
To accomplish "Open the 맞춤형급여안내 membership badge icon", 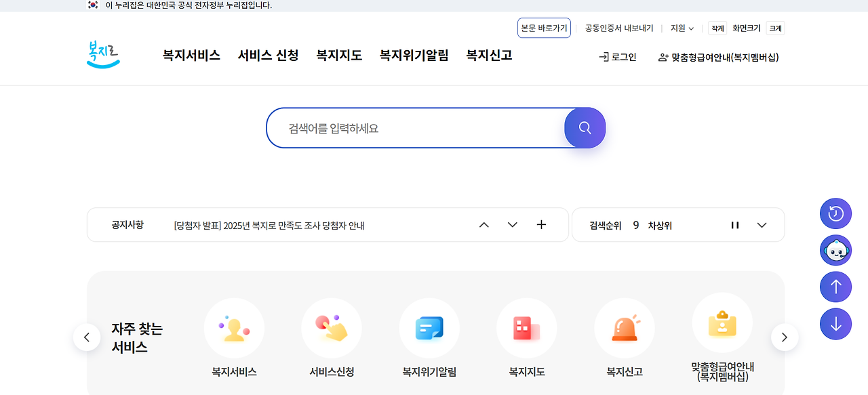I will point(722,323).
